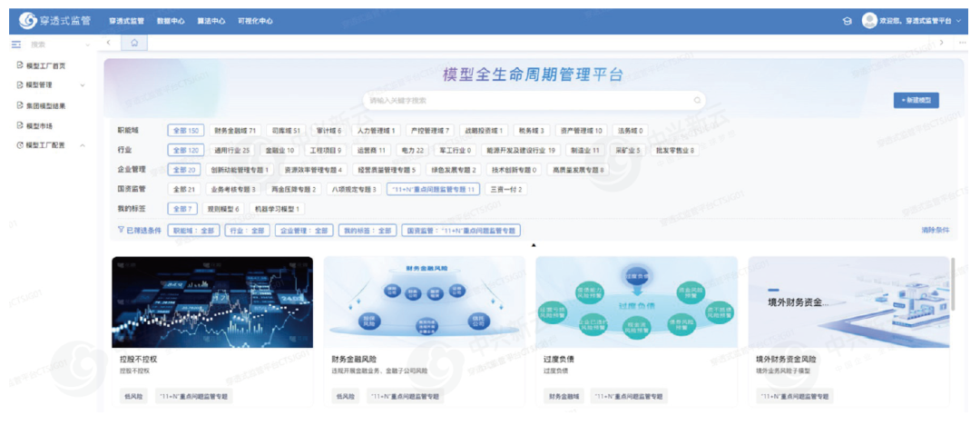Select 金融业 10 filter tag

pyautogui.click(x=279, y=150)
